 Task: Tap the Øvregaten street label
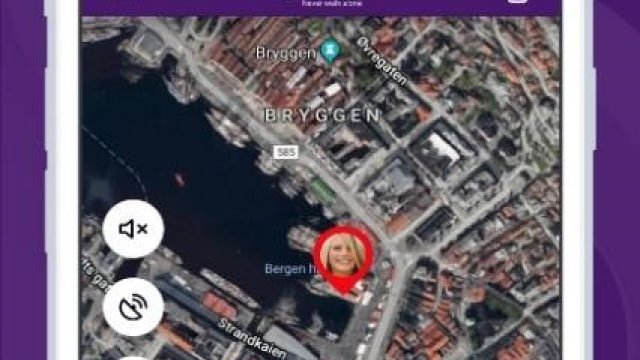[382, 61]
